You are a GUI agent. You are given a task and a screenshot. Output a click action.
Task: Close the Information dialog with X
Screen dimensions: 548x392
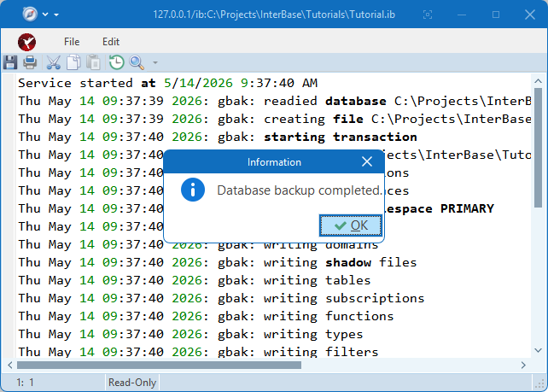(367, 161)
